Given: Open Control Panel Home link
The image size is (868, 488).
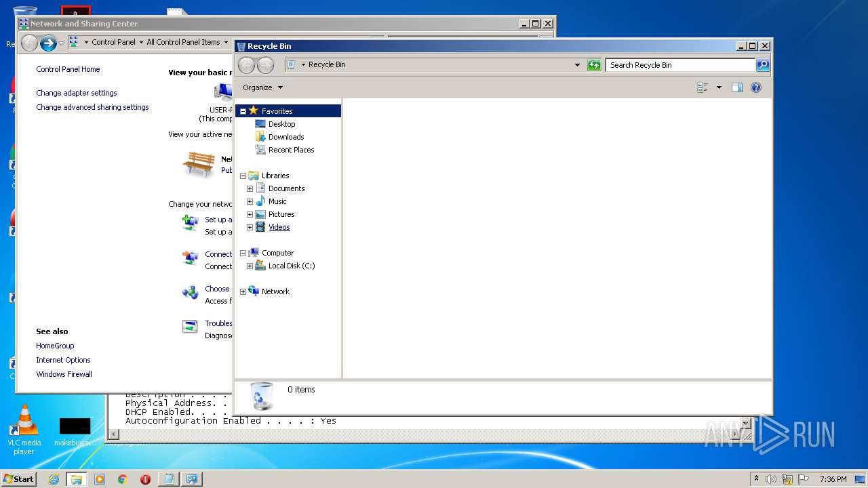Looking at the screenshot, I should (68, 69).
